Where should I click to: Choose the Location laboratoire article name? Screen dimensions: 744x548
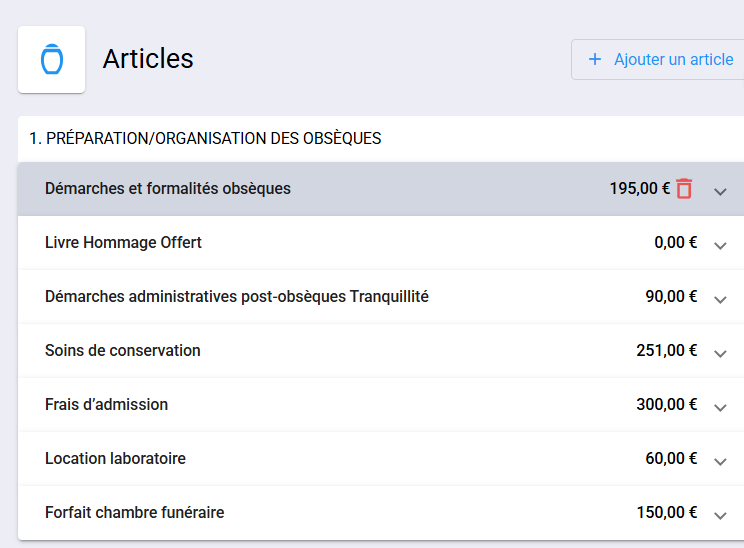[x=115, y=458]
